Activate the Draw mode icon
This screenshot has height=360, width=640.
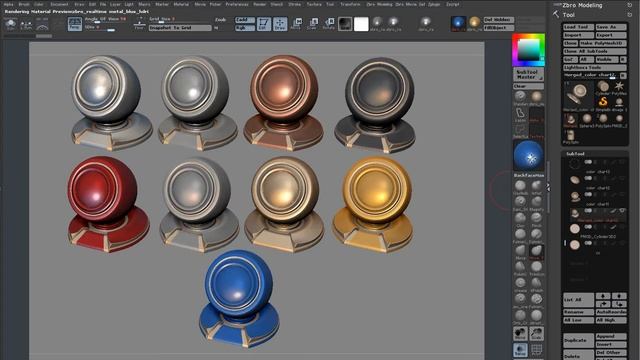[280, 23]
